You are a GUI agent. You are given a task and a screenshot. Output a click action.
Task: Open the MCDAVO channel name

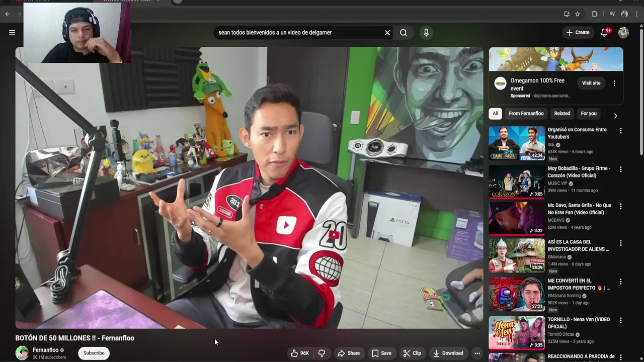556,220
